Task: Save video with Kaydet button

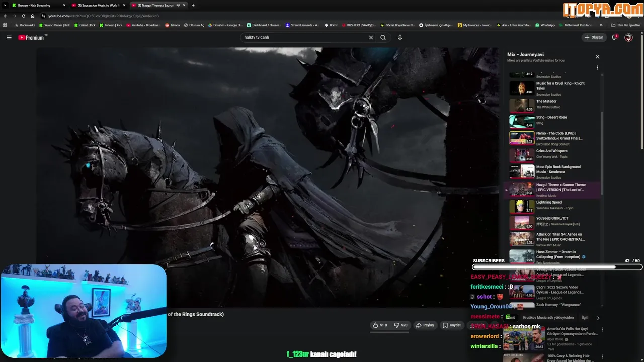Action: pyautogui.click(x=452, y=325)
